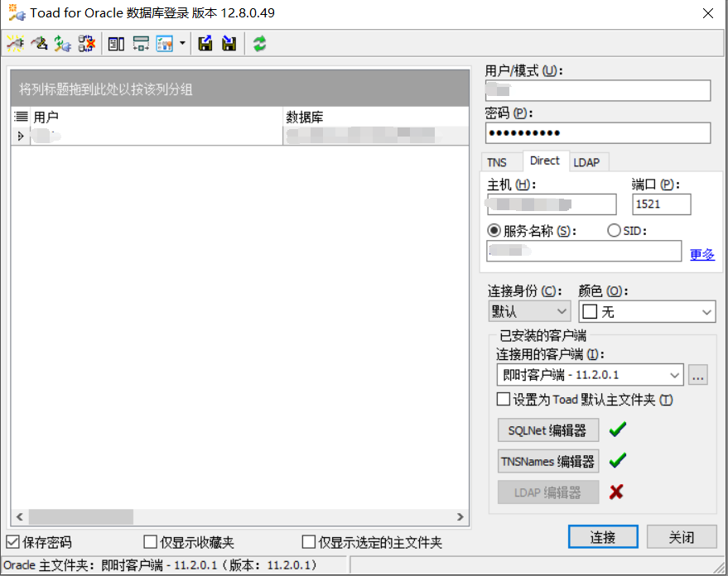Expand the toolbar options dropdown arrow

[x=181, y=43]
